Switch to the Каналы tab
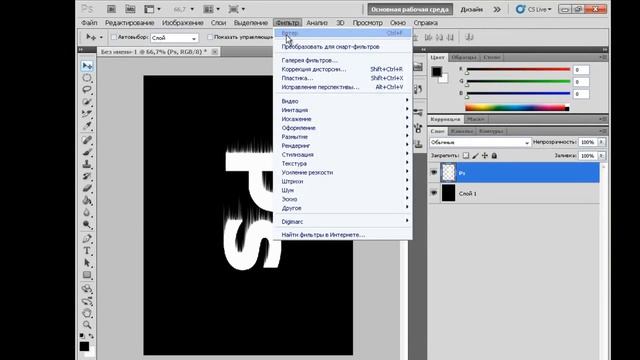Viewport: 640px width, 360px height. coord(462,131)
